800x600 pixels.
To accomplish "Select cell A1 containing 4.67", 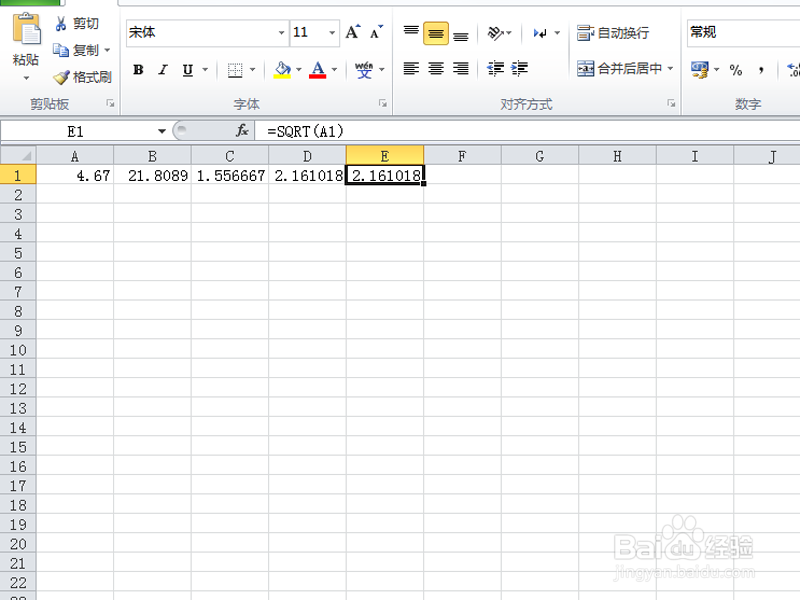I will (75, 175).
